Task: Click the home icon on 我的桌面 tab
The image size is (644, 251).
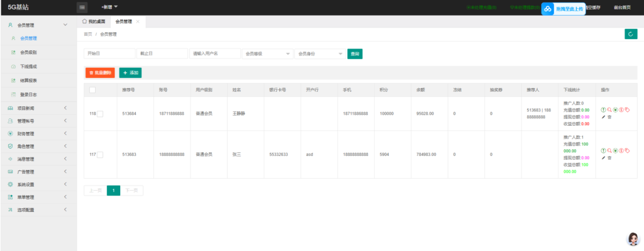Action: coord(84,21)
